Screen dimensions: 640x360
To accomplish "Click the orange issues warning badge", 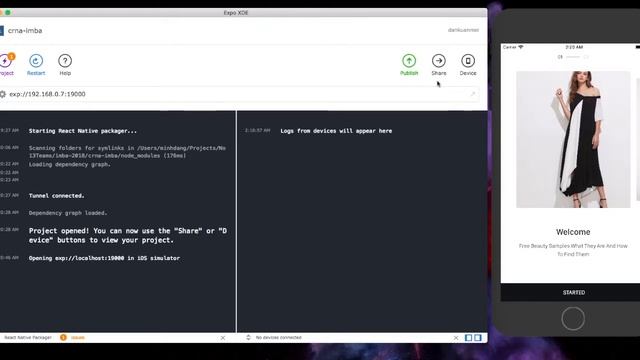I will (63, 337).
